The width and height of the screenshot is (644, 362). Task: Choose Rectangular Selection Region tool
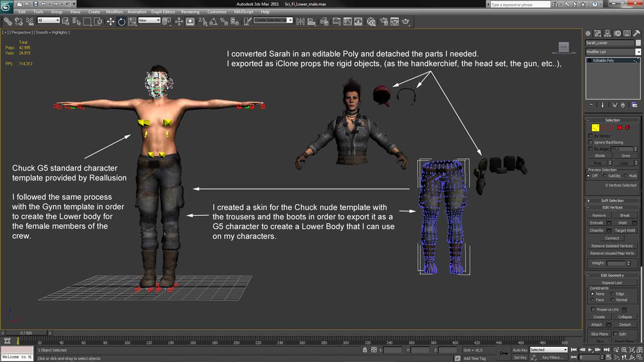87,21
